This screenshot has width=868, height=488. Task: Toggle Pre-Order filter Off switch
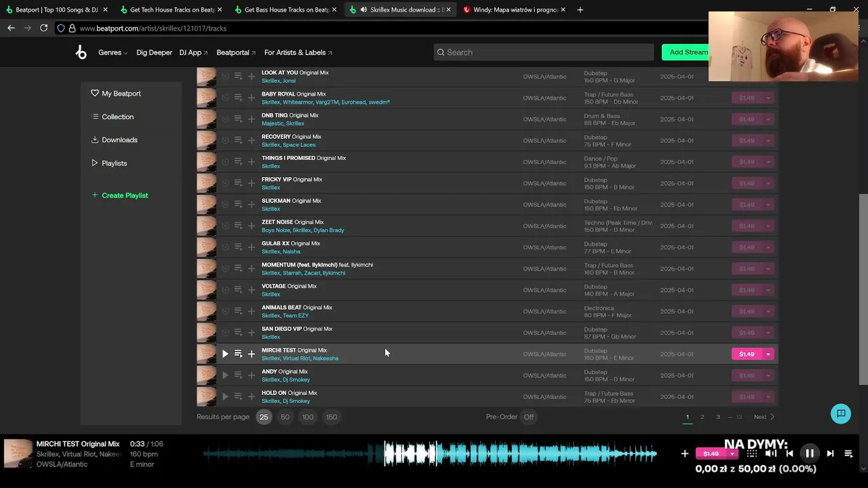click(x=529, y=417)
